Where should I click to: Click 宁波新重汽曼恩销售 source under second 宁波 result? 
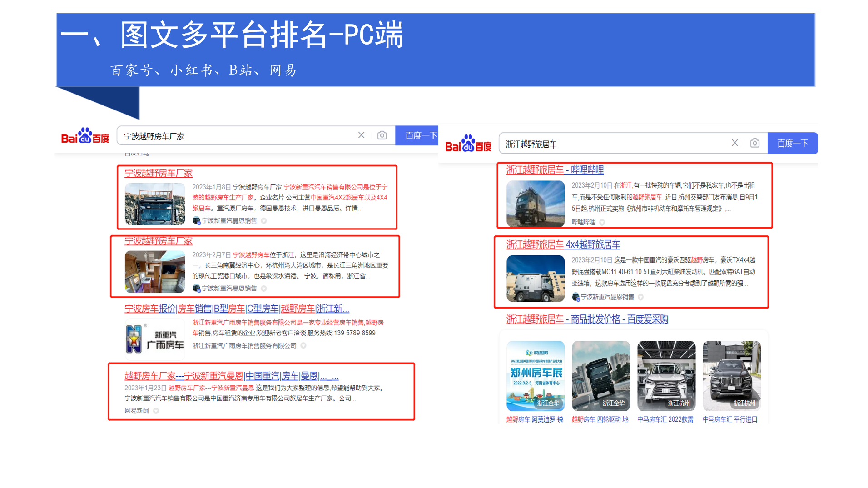(x=229, y=288)
